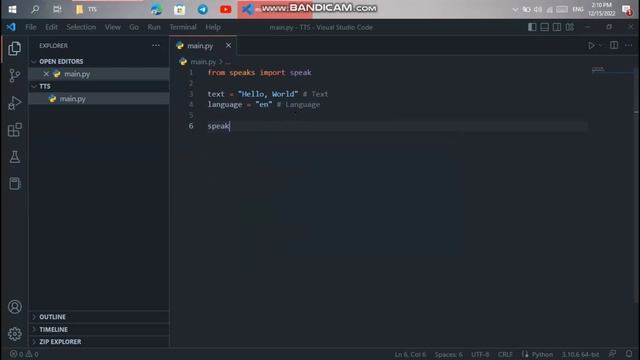Click the speaks module name on line 1
This screenshot has height=360, width=640.
pyautogui.click(x=242, y=73)
